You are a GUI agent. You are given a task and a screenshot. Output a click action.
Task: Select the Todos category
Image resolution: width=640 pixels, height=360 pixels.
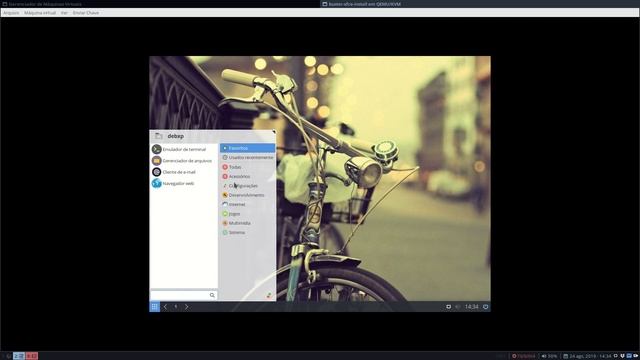coord(247,167)
